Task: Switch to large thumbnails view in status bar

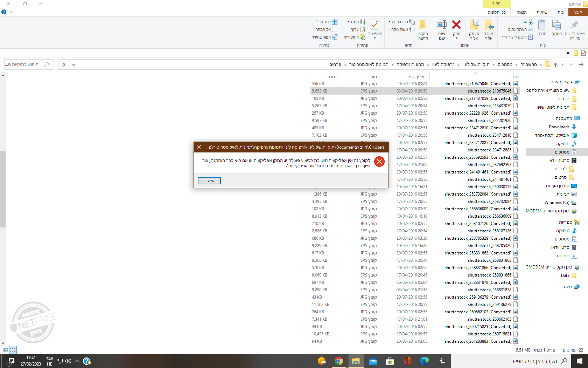Action: click(5, 350)
